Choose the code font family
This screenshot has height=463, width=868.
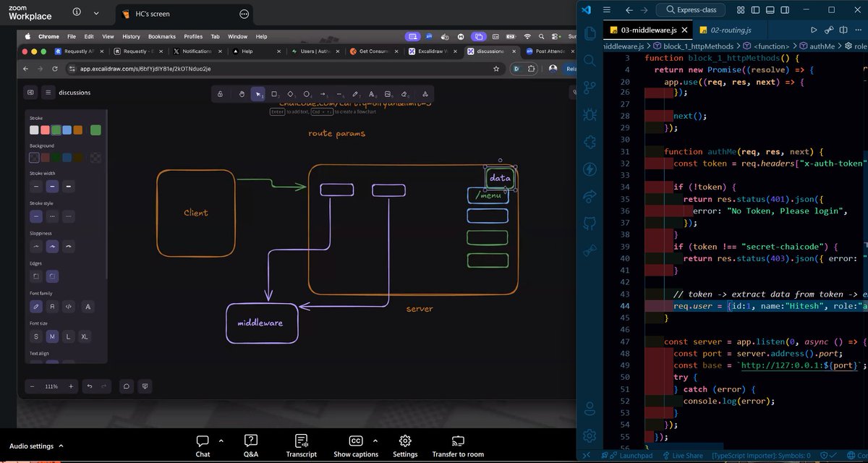point(69,307)
